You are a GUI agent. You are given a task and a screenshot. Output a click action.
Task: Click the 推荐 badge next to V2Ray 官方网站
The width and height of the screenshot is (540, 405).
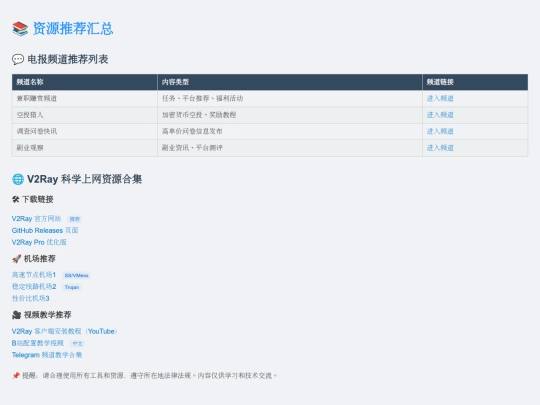coord(75,219)
